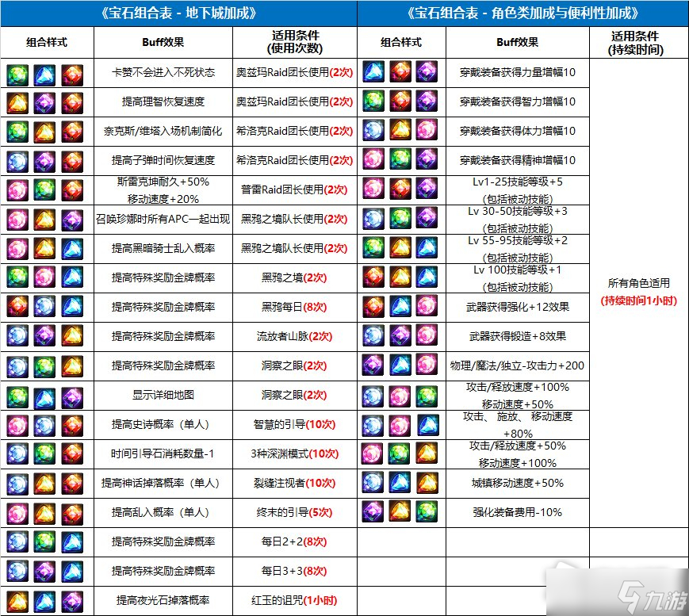The height and width of the screenshot is (616, 689).
Task: Click the red gem in Lv1-25技能等级+5 row
Action: (x=400, y=189)
